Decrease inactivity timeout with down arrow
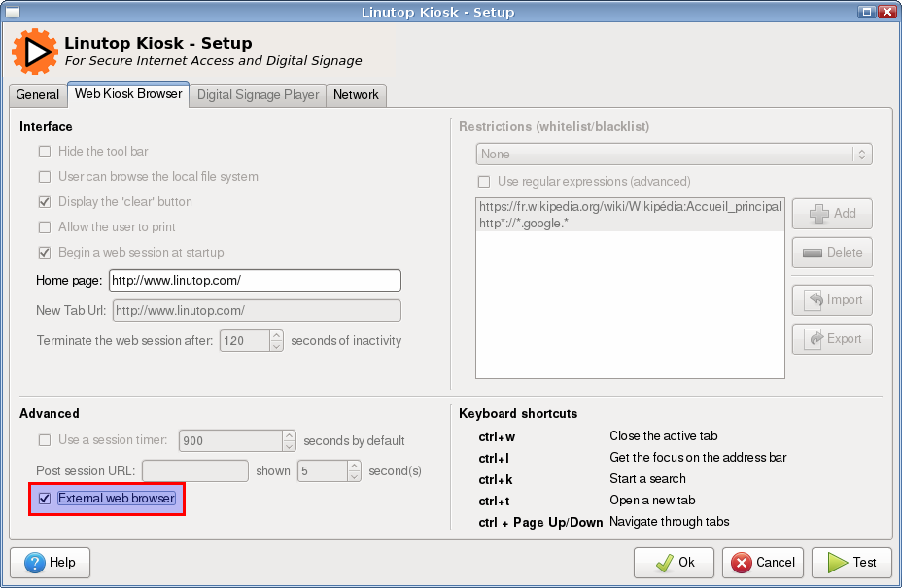 (277, 346)
